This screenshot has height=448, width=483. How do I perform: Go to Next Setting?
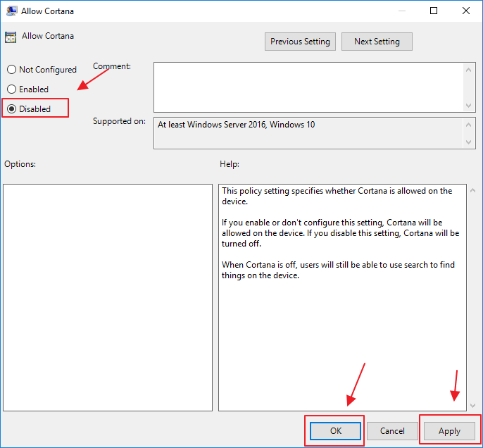tap(377, 42)
